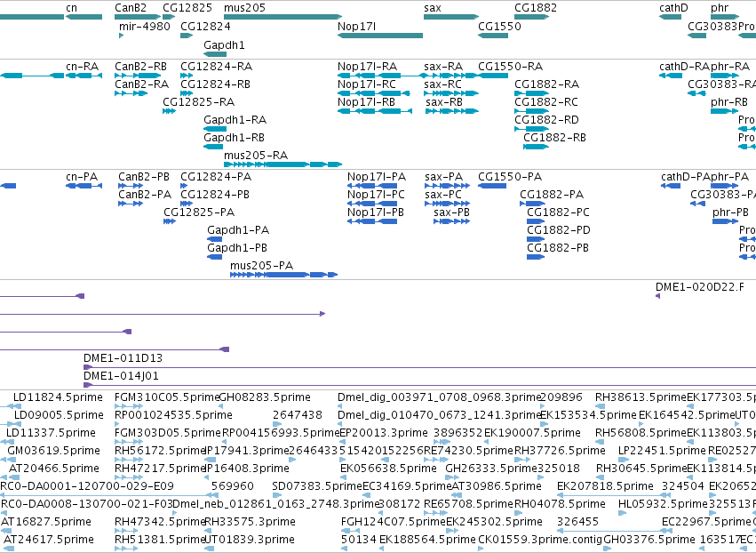Image resolution: width=756 pixels, height=553 pixels.
Task: Click the sax-PA protein label
Action: tap(444, 177)
